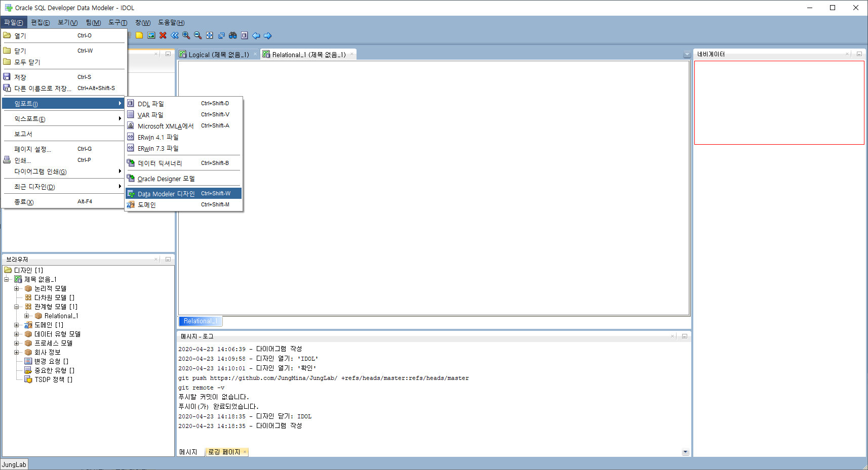Click the save disk icon beside 저장

[7, 77]
